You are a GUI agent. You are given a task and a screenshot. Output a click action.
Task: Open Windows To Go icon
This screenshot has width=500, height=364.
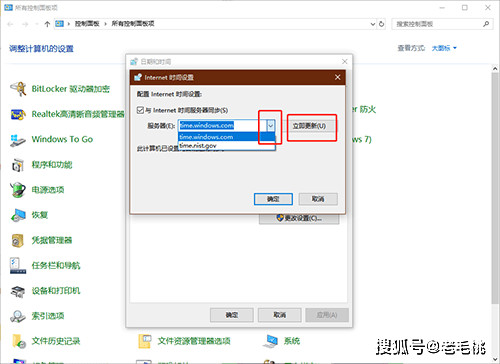[18, 140]
